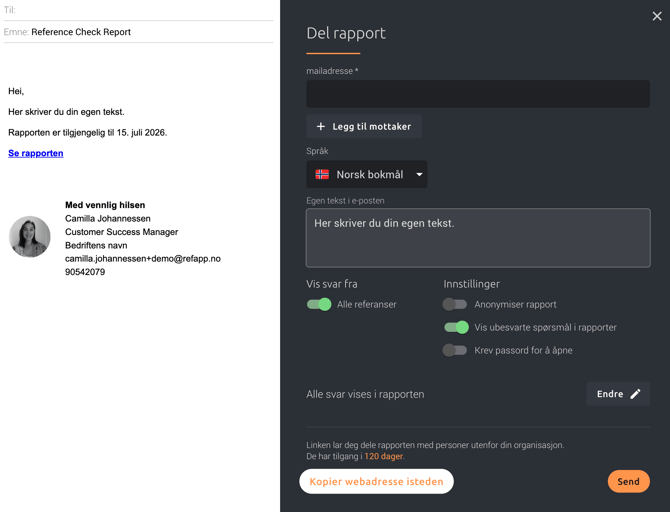Viewport: 670px width, 512px height.
Task: Click the mailadresse input field
Action: pos(477,94)
